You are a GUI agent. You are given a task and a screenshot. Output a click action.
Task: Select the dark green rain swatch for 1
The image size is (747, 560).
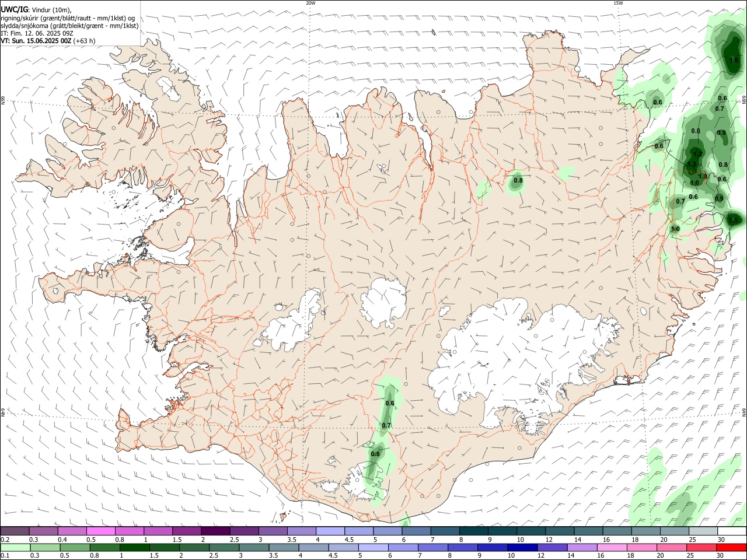click(134, 548)
